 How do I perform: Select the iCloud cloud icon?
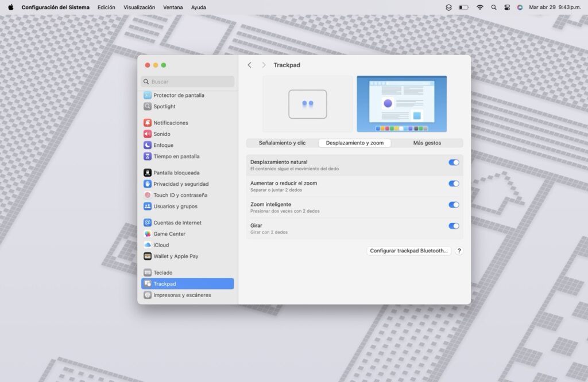point(148,245)
